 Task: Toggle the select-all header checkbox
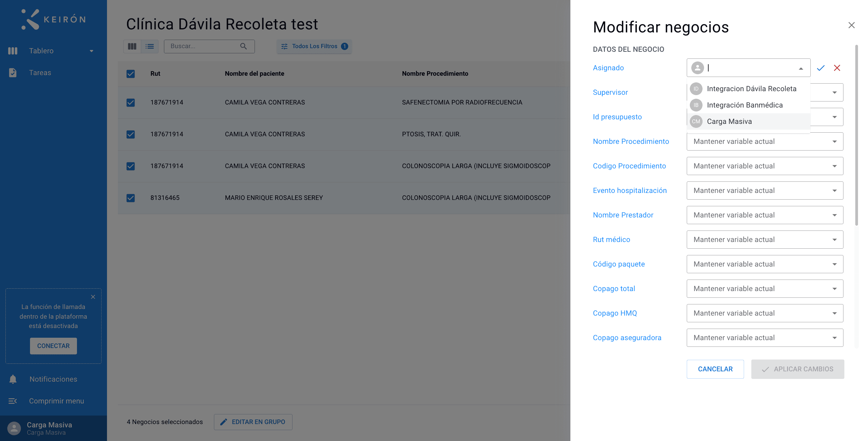coord(130,74)
